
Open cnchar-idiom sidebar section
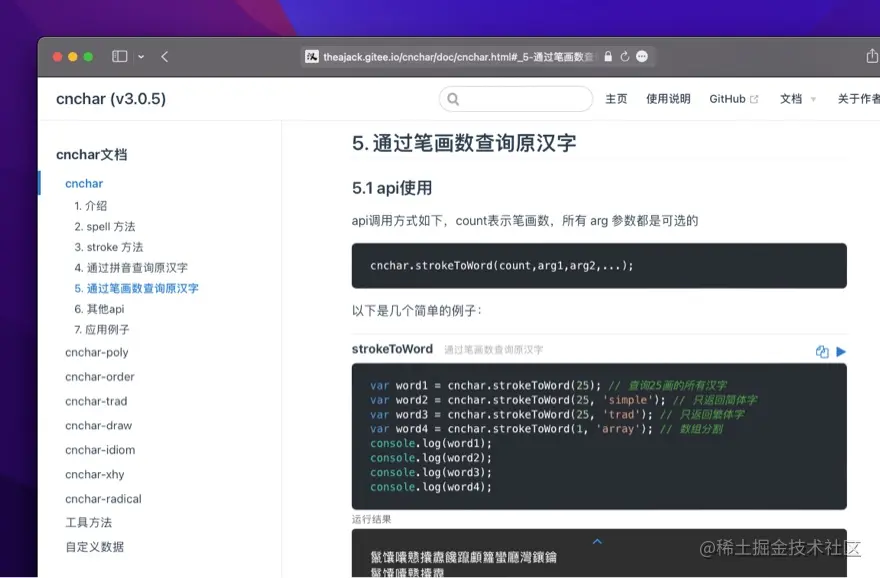[100, 450]
